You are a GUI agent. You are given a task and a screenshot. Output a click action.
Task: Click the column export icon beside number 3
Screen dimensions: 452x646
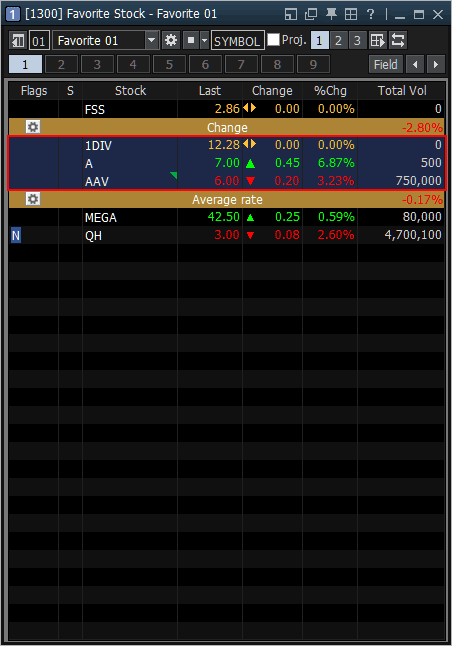point(378,40)
